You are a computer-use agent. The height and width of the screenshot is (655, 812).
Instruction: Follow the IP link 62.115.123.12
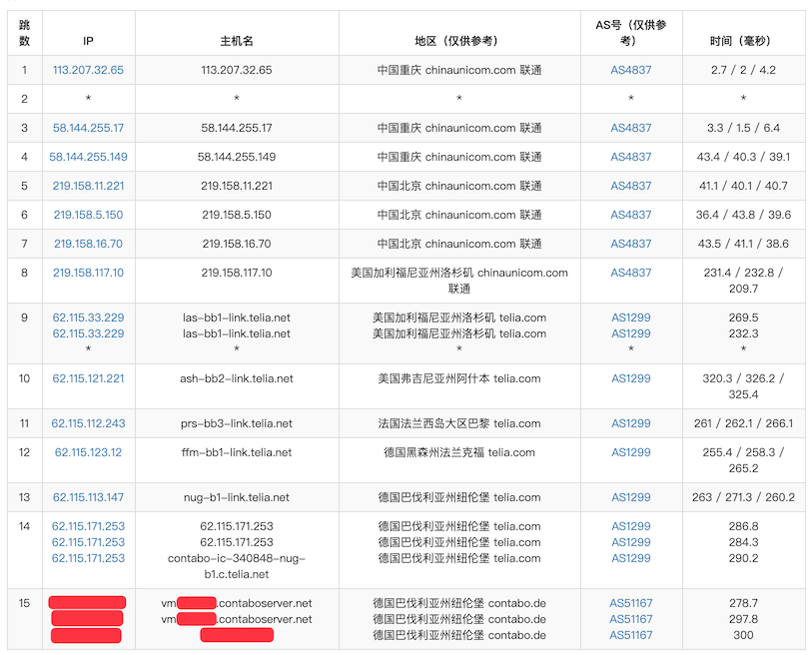[x=88, y=452]
